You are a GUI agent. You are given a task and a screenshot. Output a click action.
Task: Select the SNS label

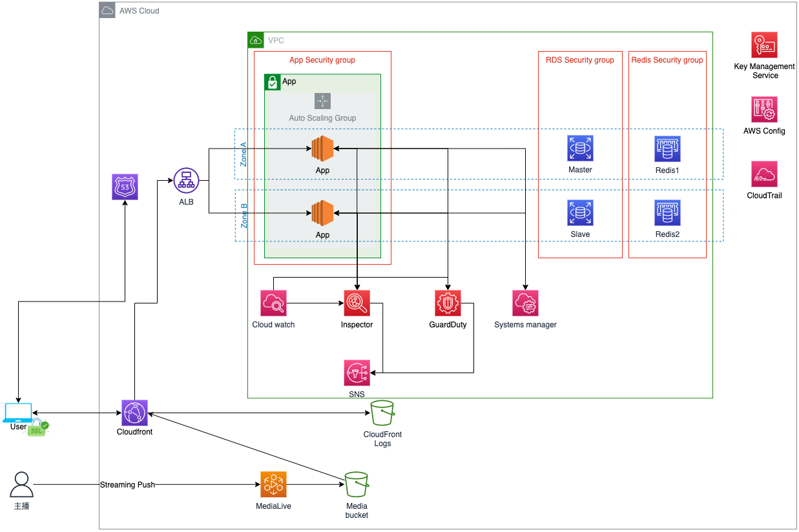[x=357, y=394]
